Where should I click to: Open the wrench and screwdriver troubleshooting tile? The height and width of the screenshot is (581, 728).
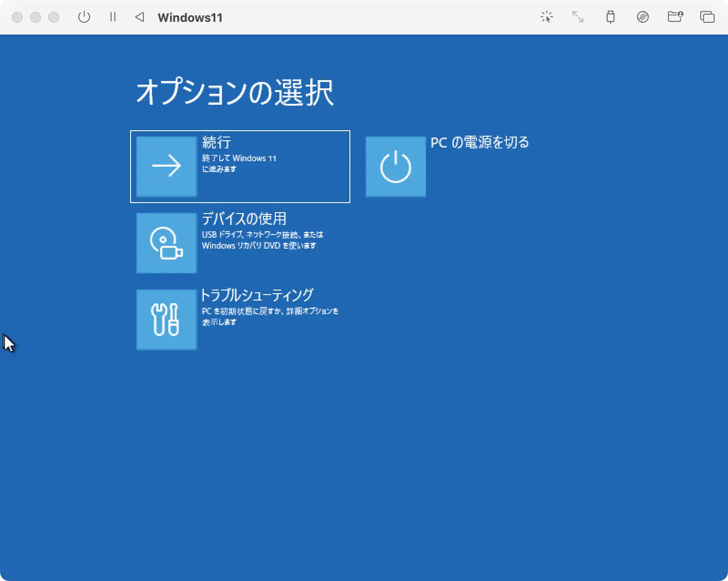pyautogui.click(x=167, y=319)
